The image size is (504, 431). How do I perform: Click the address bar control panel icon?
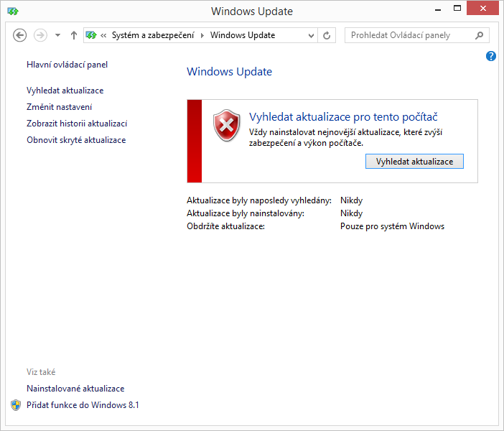[91, 35]
